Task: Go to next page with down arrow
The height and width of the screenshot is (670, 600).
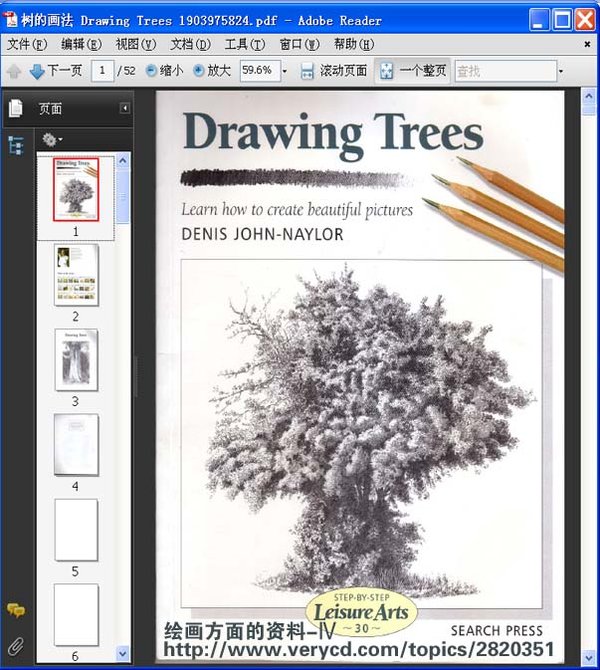Action: (37, 71)
